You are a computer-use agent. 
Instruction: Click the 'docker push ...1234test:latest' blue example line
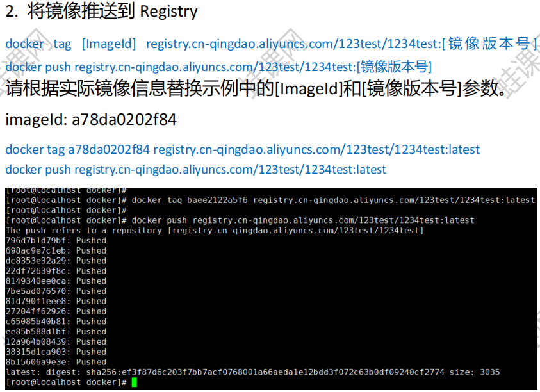click(195, 170)
